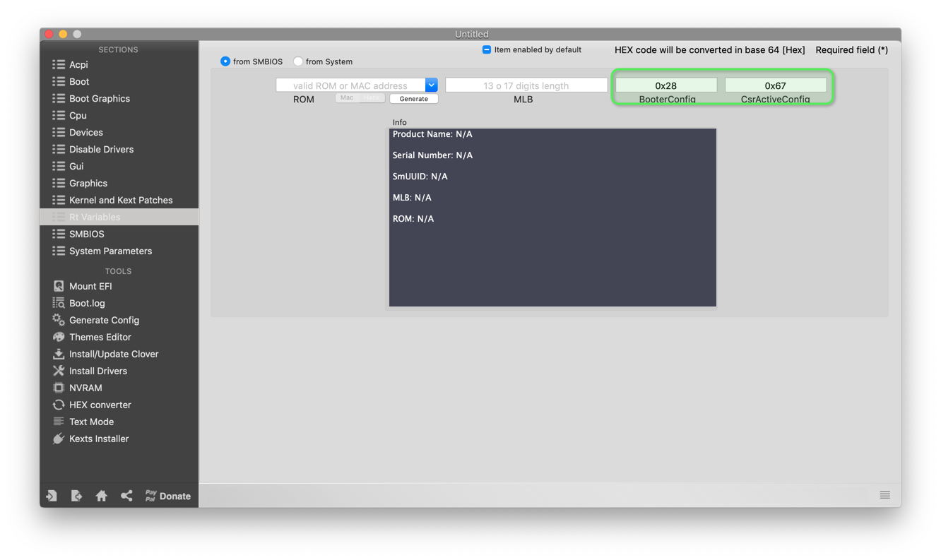Click 'Product Name: N/A' in Info box

tap(432, 134)
